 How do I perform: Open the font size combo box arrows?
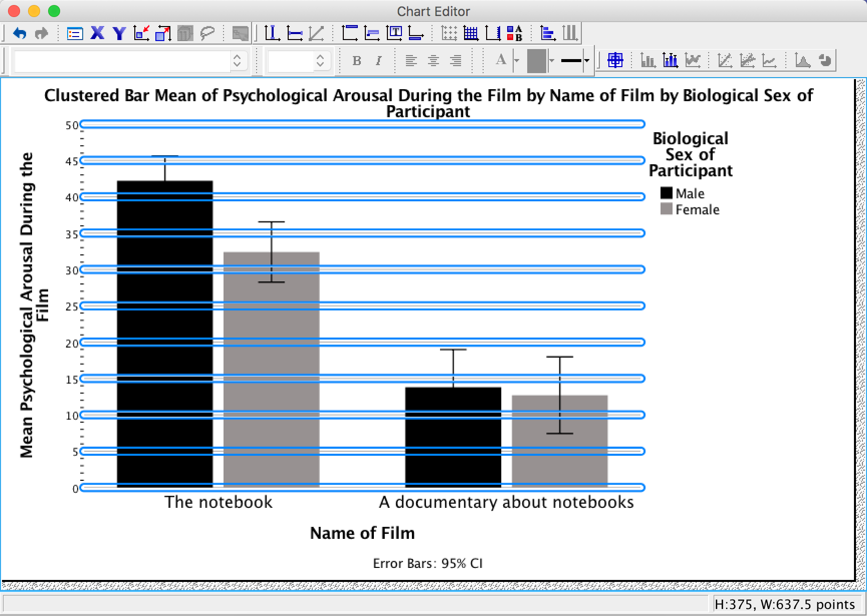click(x=320, y=61)
